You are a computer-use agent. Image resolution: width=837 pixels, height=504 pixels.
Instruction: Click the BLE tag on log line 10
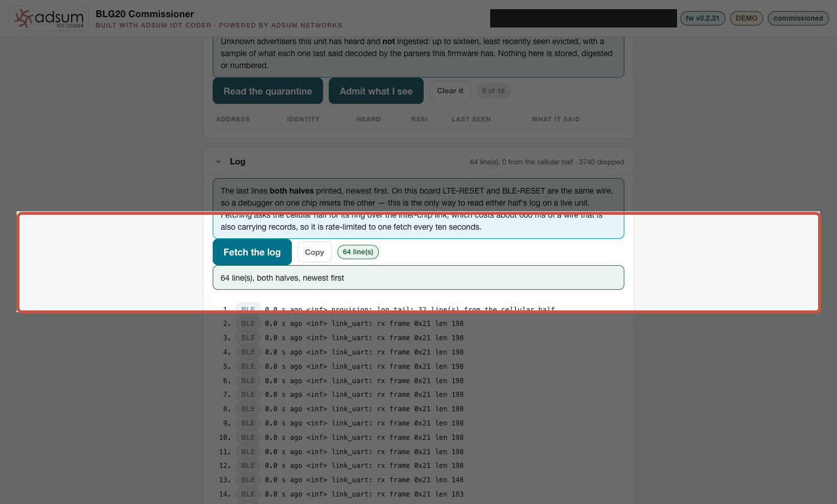click(x=248, y=438)
